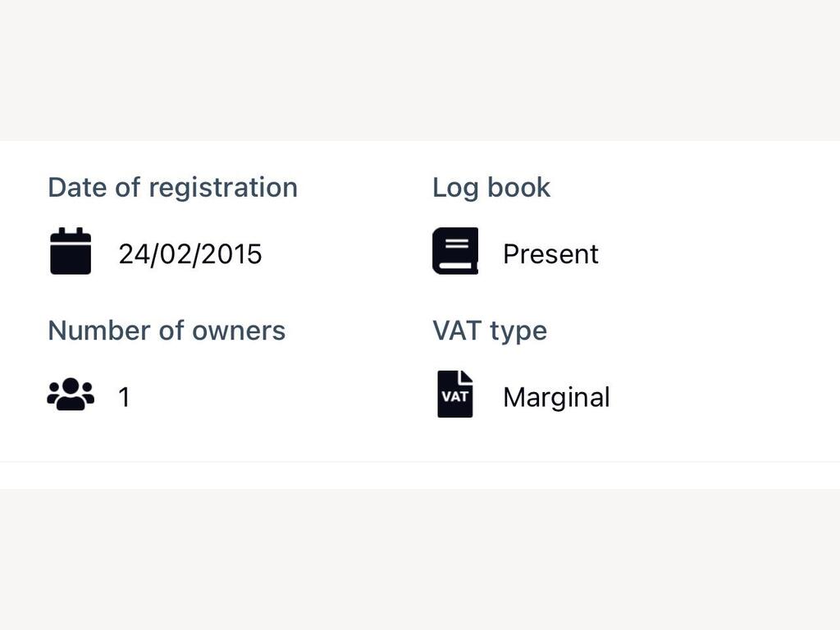Select the log book icon
The height and width of the screenshot is (630, 840).
[x=455, y=251]
